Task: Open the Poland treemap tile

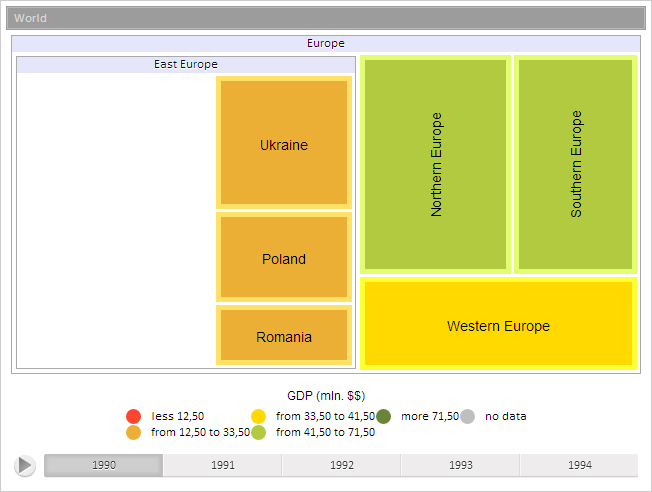Action: (x=284, y=258)
